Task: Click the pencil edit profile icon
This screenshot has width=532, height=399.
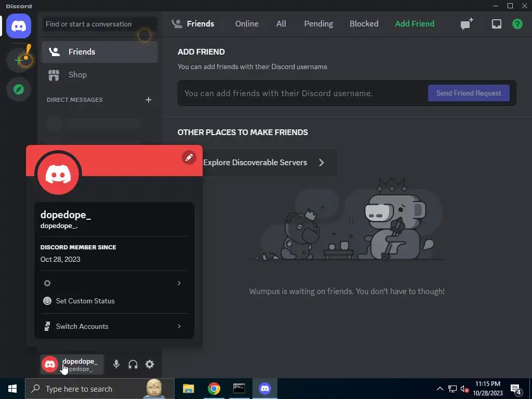Action: tap(189, 157)
